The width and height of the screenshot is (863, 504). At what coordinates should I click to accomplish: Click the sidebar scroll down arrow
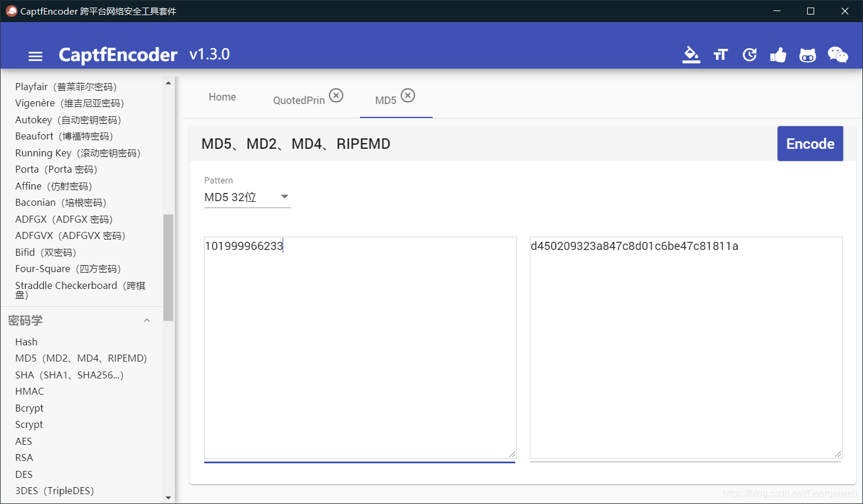point(169,498)
